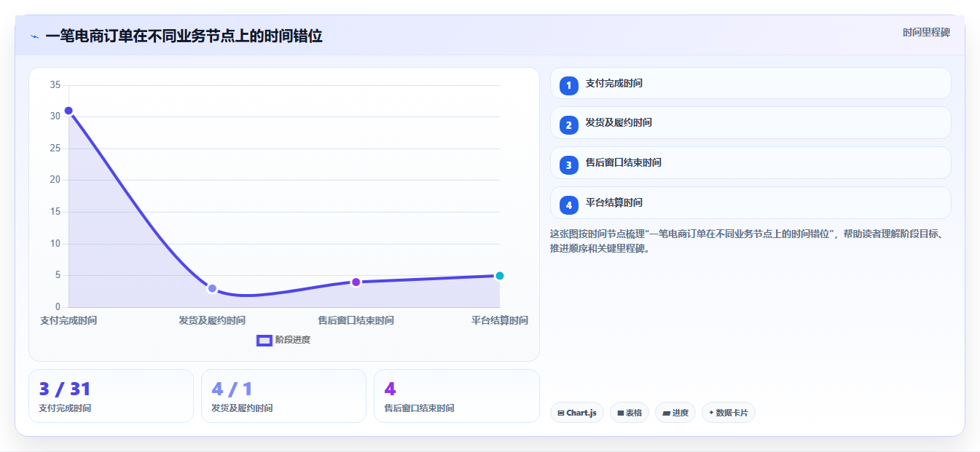Click the x-axis label 平台结算时间

click(x=500, y=320)
